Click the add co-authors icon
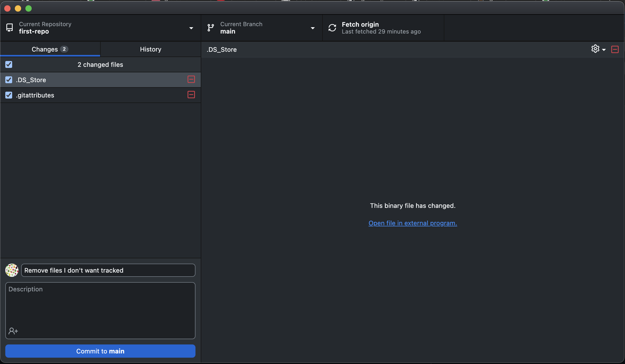The width and height of the screenshot is (625, 364). (x=13, y=331)
